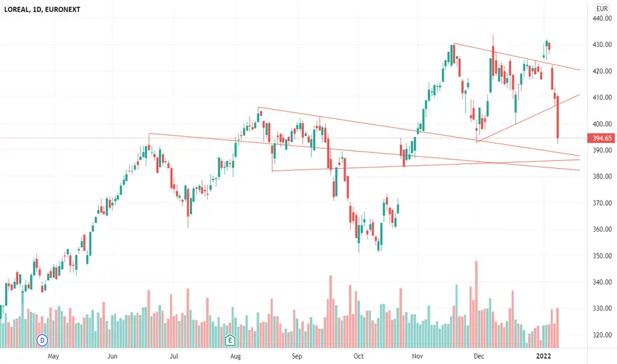Select the Aug date label
617x364 pixels.
[x=235, y=356]
